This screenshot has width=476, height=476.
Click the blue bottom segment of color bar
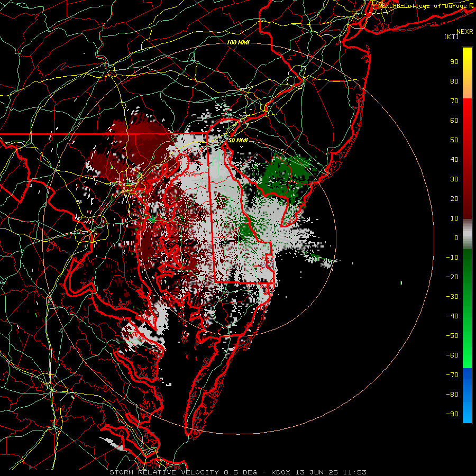pos(467,396)
